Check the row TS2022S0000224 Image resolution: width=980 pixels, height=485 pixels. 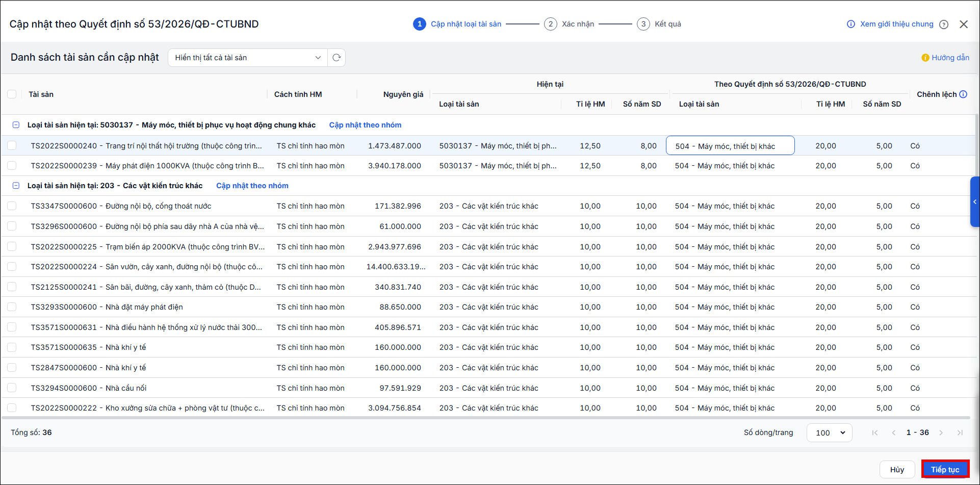click(12, 267)
